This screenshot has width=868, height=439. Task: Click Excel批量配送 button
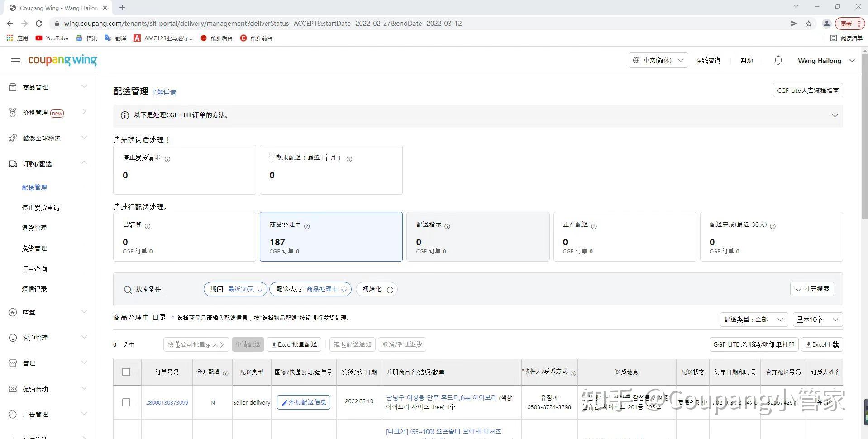(294, 344)
